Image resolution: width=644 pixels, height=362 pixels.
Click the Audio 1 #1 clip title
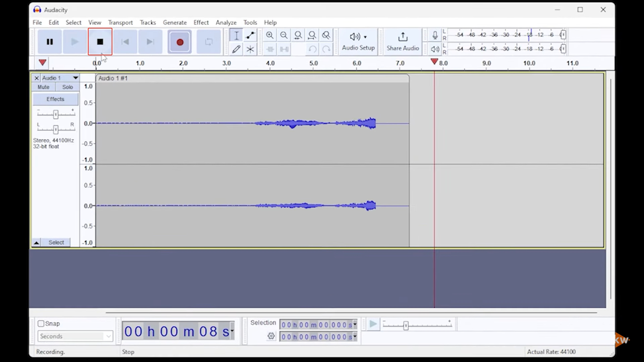(x=113, y=78)
